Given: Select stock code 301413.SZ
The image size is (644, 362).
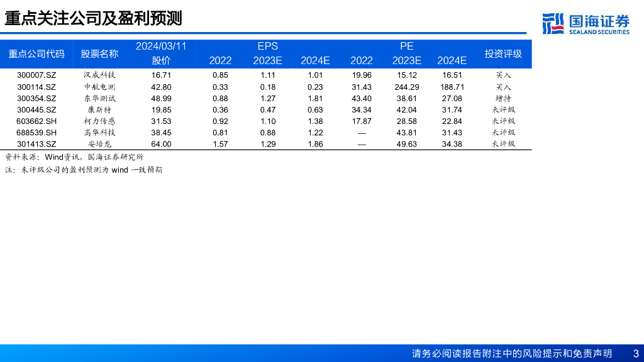Looking at the screenshot, I should pyautogui.click(x=36, y=144).
